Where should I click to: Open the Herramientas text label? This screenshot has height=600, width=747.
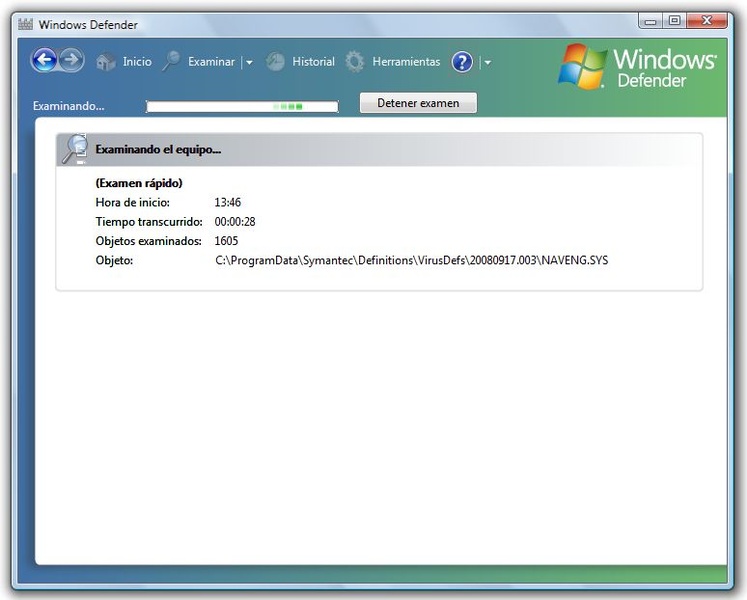click(x=406, y=62)
